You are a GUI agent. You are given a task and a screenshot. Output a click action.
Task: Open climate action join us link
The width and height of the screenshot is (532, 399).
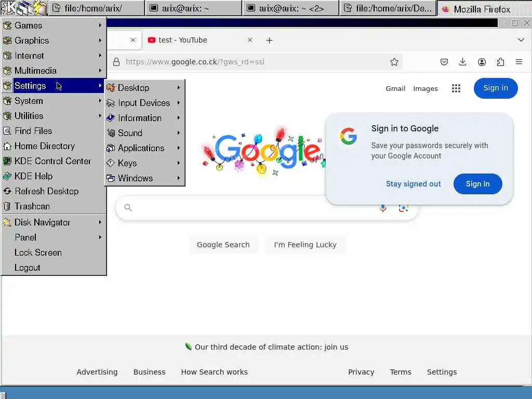271,347
